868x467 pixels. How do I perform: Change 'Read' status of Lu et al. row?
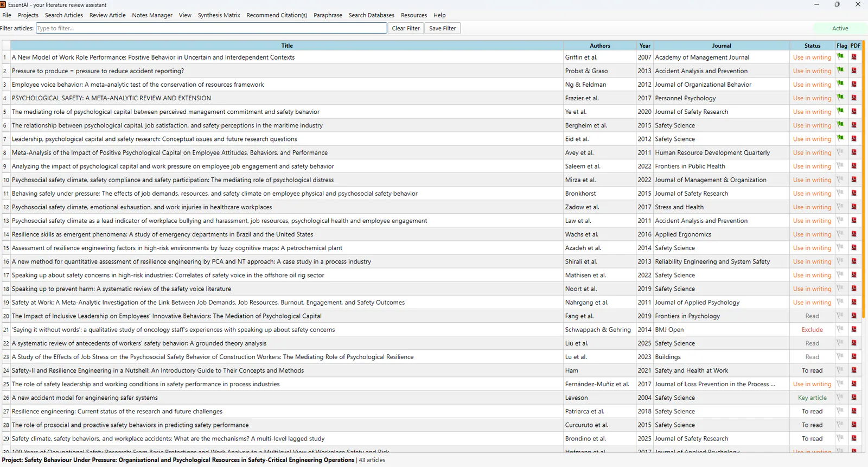click(x=812, y=357)
